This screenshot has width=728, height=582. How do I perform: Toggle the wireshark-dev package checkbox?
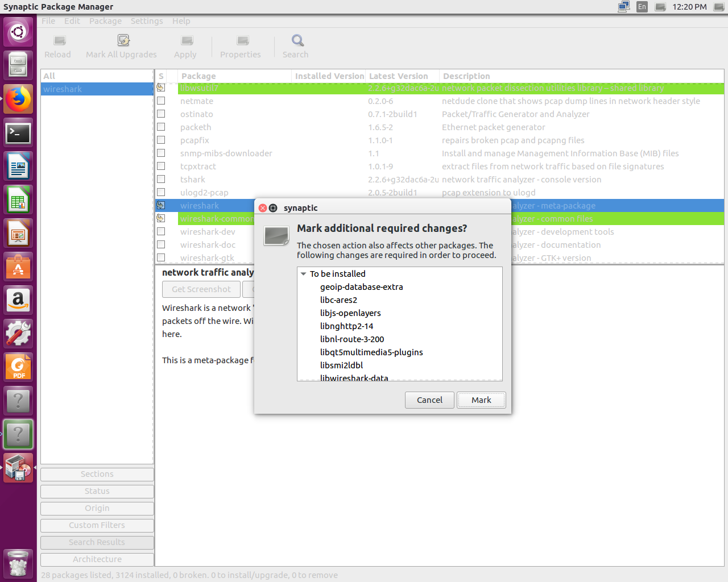pos(161,232)
